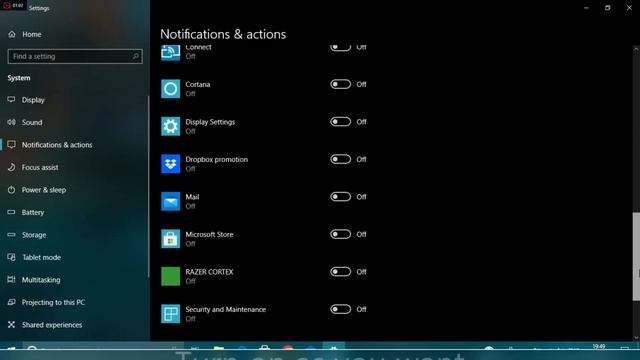Viewport: 640px width, 360px height.
Task: Toggle Connect notifications switch
Action: point(340,47)
